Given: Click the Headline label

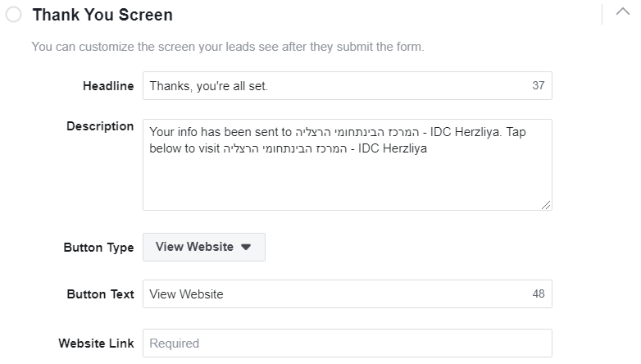Looking at the screenshot, I should pos(108,86).
